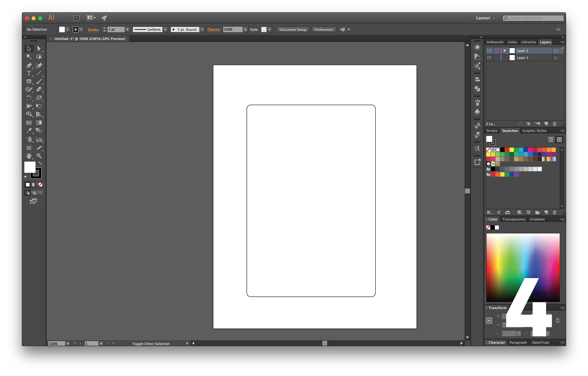Select the Type tool
The image size is (588, 376).
(29, 73)
